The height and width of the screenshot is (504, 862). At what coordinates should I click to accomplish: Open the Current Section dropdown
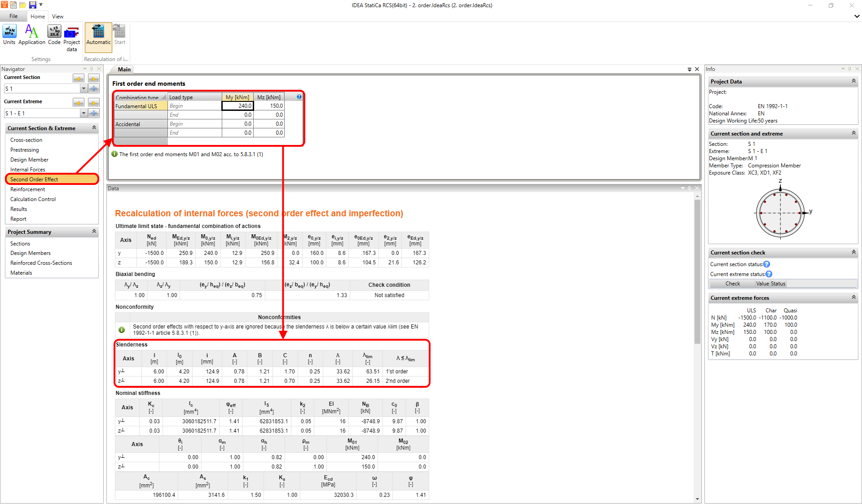point(84,89)
